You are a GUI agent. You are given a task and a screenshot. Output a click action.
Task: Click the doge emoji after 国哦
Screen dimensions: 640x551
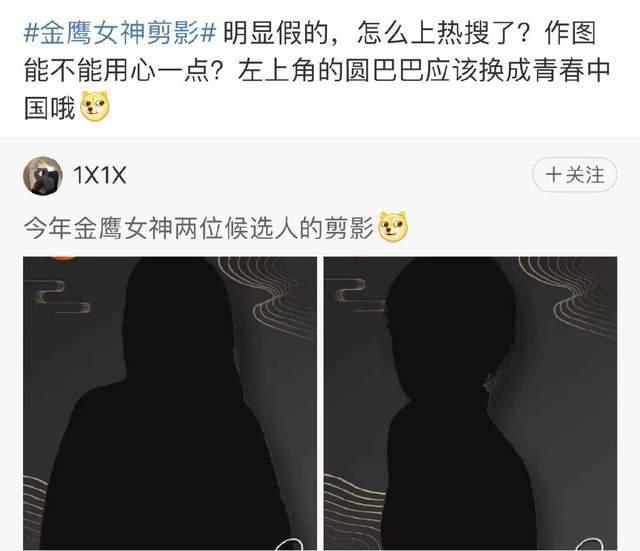[95, 107]
